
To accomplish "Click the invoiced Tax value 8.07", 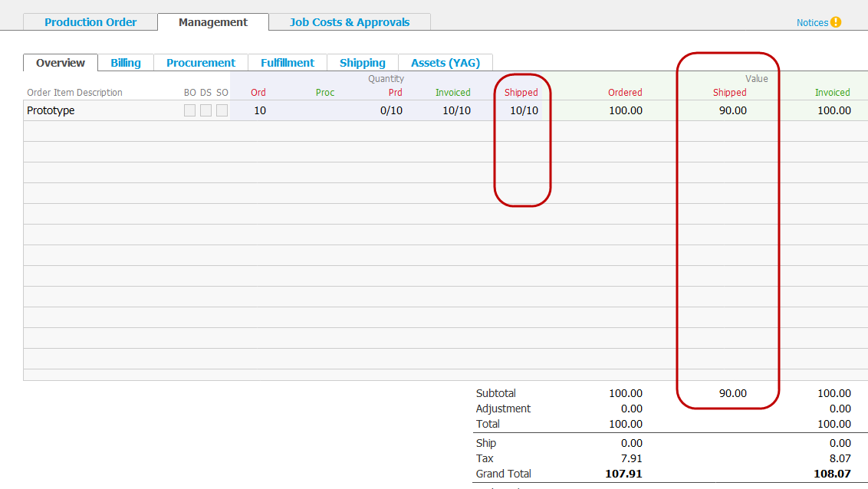I will point(840,458).
